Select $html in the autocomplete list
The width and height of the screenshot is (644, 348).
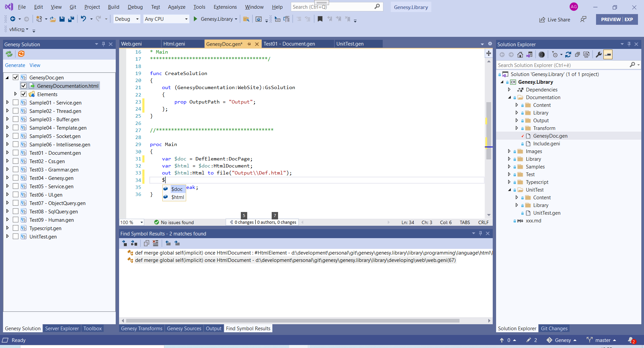coord(174,197)
